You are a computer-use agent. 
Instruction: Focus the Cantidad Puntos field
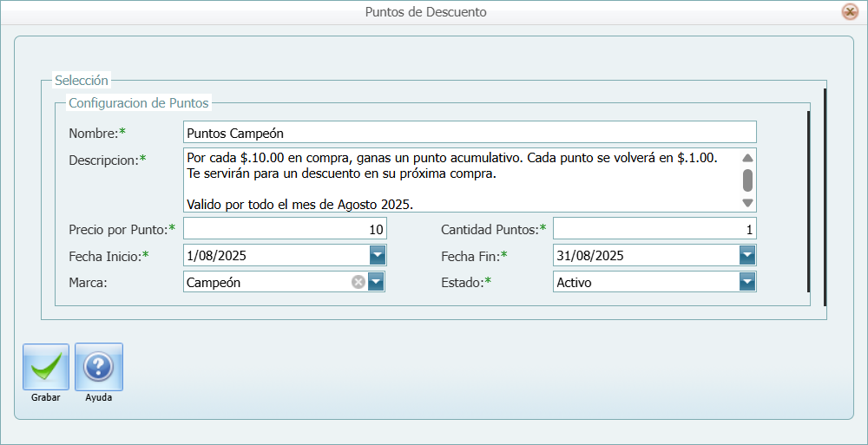654,229
